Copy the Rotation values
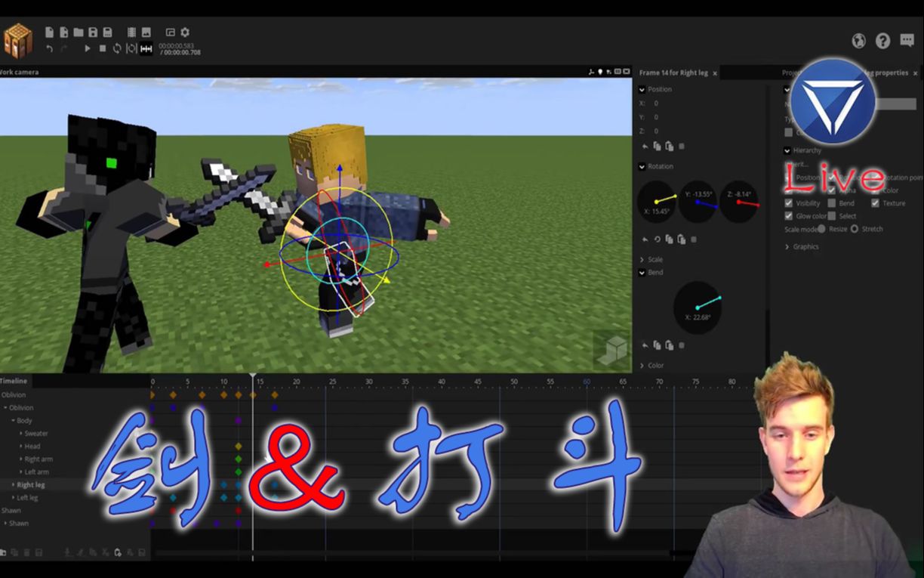This screenshot has width=924, height=578. (x=670, y=240)
